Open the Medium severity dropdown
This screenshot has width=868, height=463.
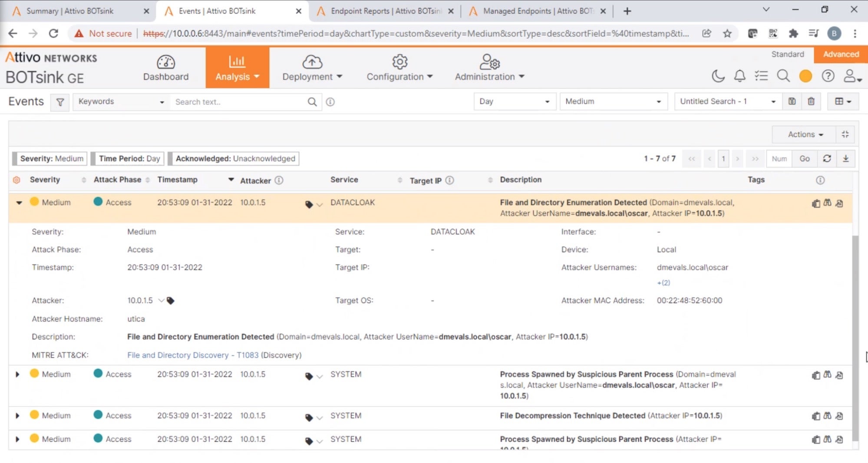(613, 102)
